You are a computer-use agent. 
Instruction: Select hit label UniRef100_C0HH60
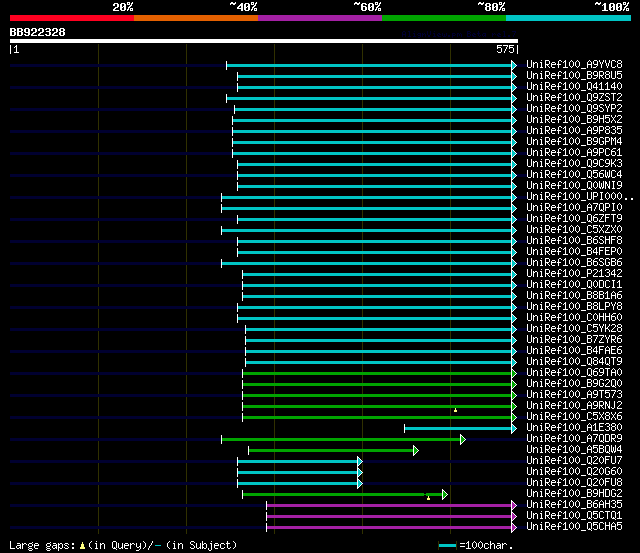coord(574,318)
